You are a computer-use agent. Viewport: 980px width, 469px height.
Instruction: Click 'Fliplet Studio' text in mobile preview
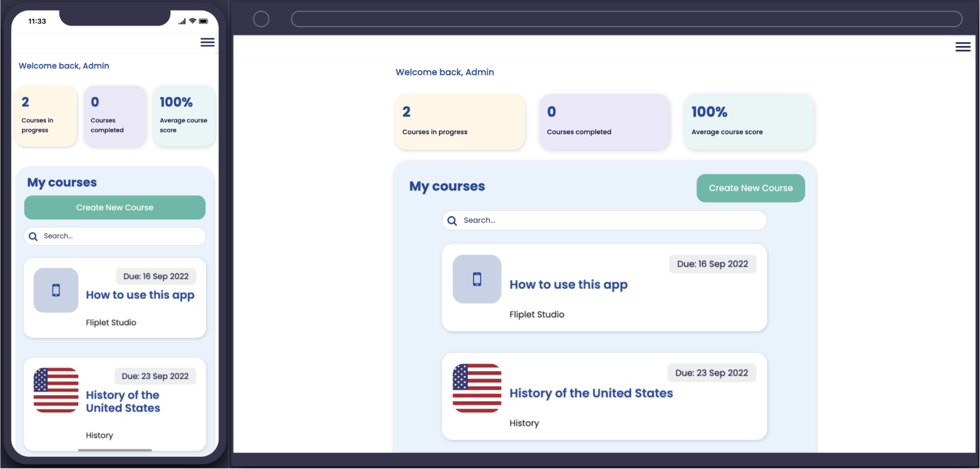coord(111,323)
